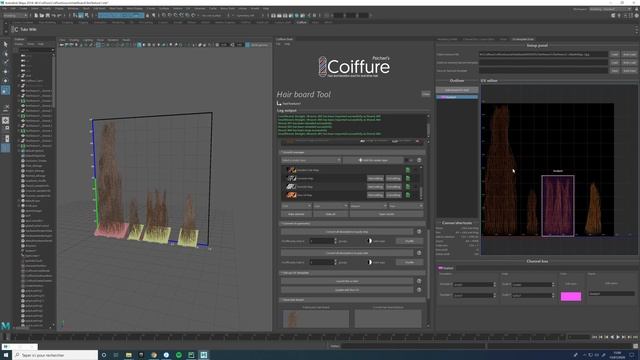Open fourth dropdown below the texture map list
The width and height of the screenshot is (640, 360).
click(x=406, y=206)
